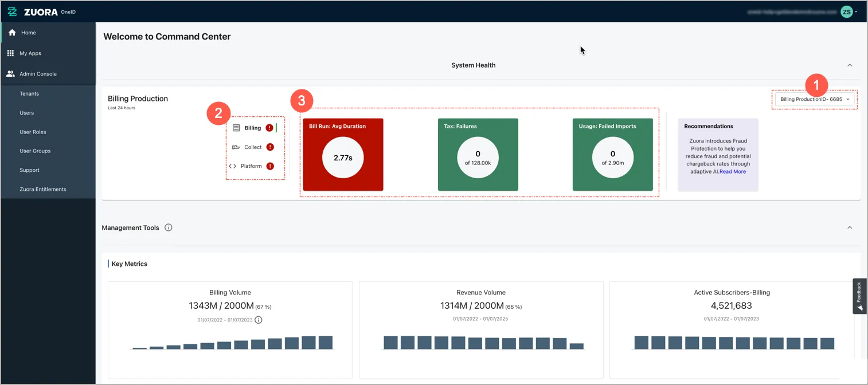
Task: Click the Welcome to Command Center heading
Action: coord(167,37)
